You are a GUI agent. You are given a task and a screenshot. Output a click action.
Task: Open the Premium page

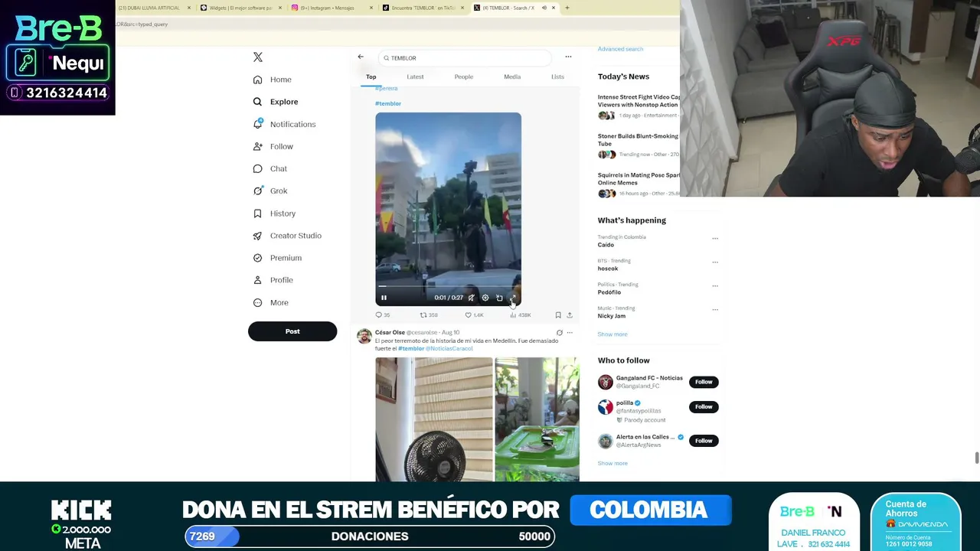click(277, 258)
